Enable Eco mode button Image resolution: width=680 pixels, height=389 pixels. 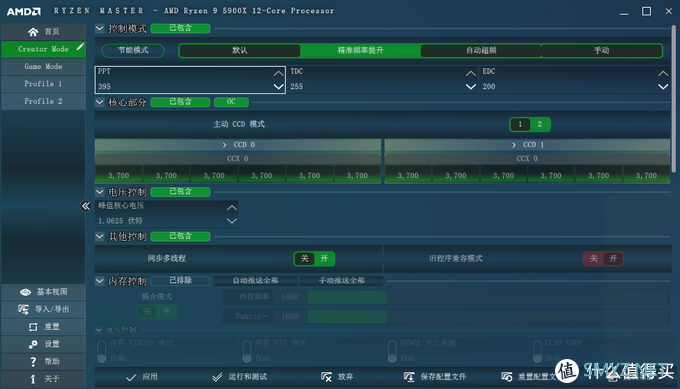(133, 50)
